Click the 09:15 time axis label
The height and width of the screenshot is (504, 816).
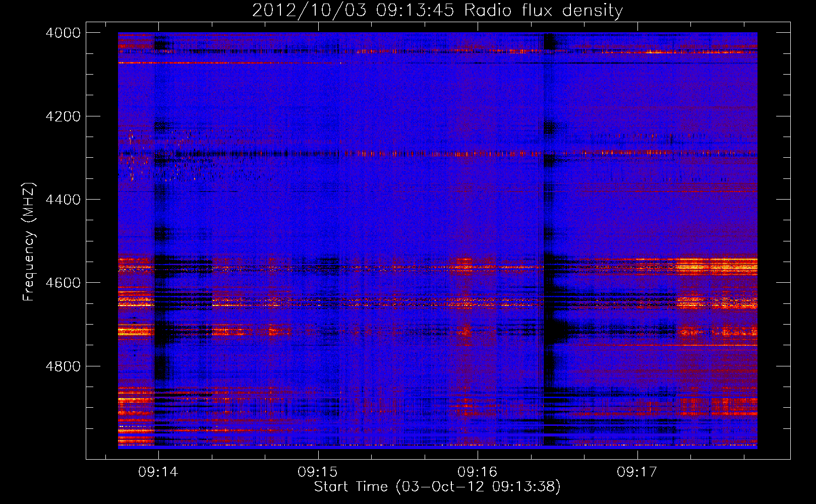pos(318,472)
